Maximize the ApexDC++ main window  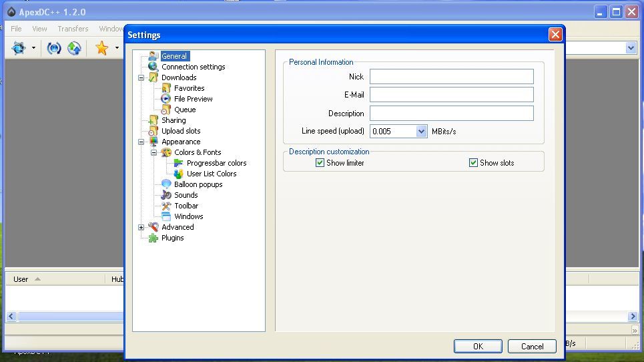pos(616,12)
